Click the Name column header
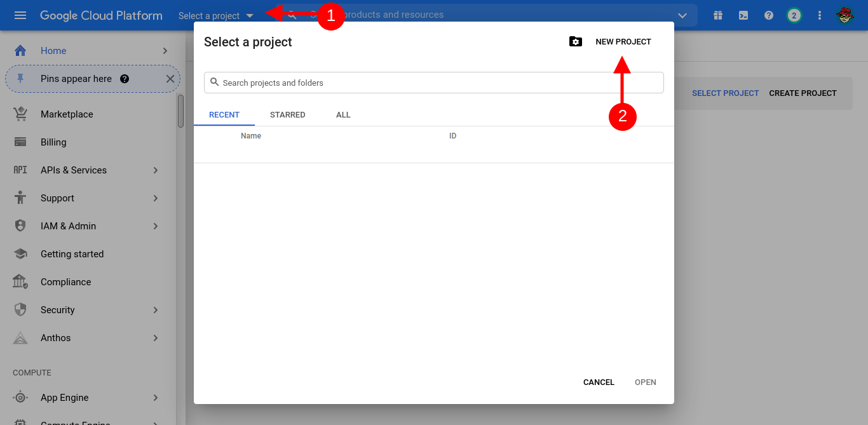Viewport: 868px width, 425px height. click(x=251, y=136)
